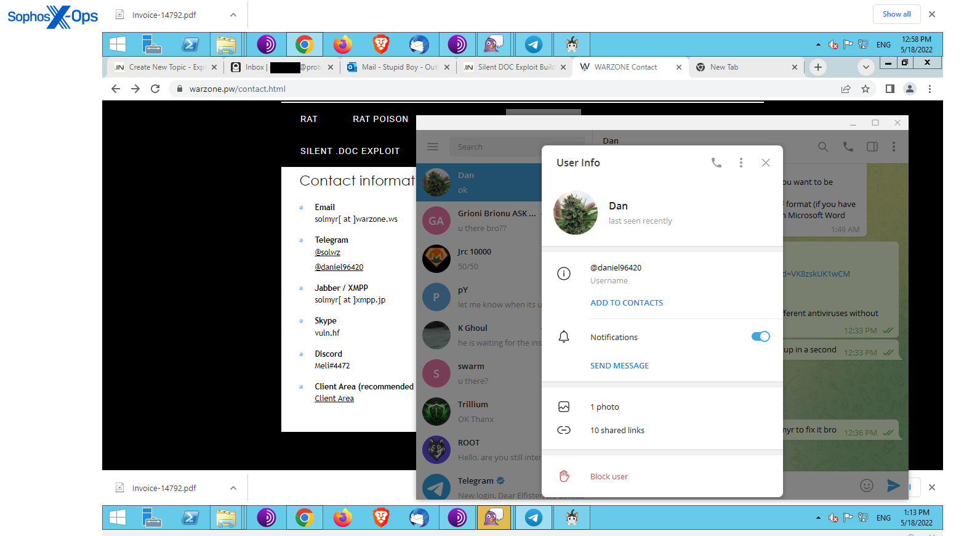The height and width of the screenshot is (536, 980).
Task: Go forward in Chrome
Action: point(135,89)
